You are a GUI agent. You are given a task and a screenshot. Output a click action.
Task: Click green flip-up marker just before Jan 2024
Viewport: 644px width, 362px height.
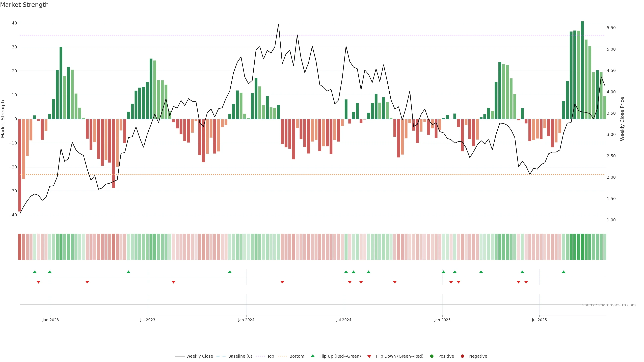pyautogui.click(x=230, y=272)
